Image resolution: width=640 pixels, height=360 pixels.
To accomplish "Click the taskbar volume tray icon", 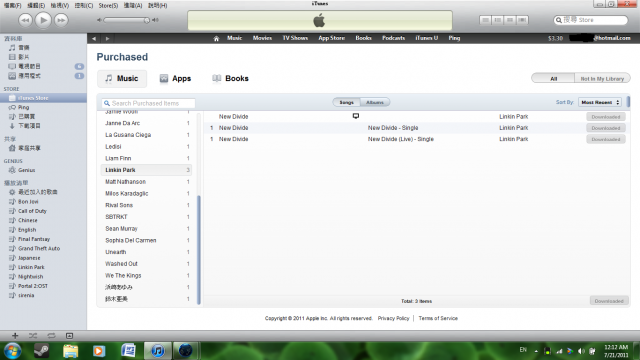I will pyautogui.click(x=581, y=351).
